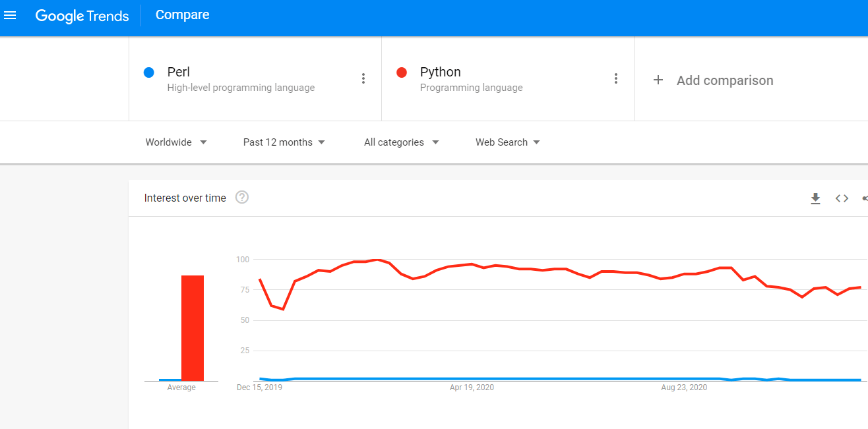Screen dimensions: 868x429
Task: Expand the All categories dropdown
Action: click(401, 142)
